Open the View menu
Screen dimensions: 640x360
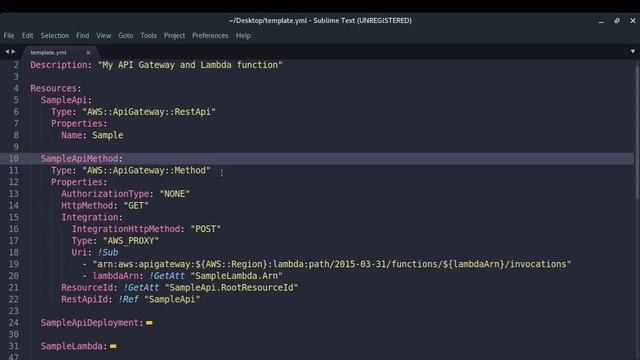[104, 36]
